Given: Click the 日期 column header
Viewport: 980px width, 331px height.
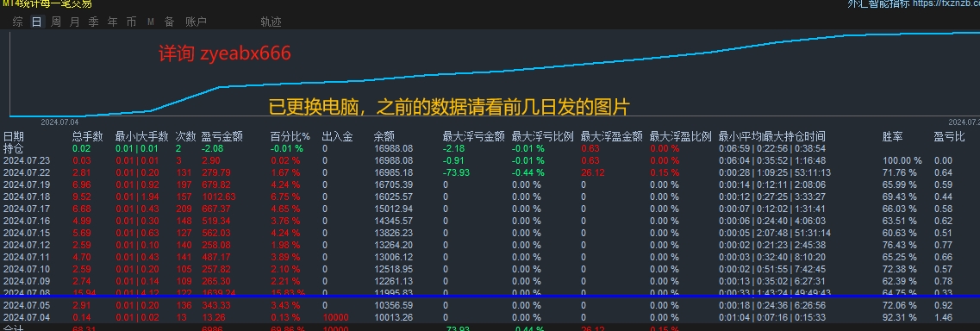Looking at the screenshot, I should 14,136.
